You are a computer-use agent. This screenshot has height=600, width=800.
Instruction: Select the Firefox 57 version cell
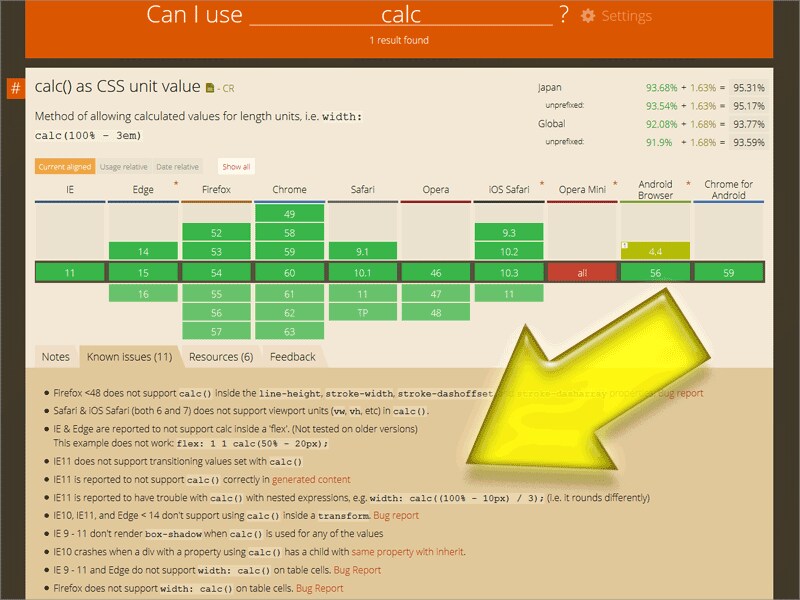pyautogui.click(x=216, y=331)
